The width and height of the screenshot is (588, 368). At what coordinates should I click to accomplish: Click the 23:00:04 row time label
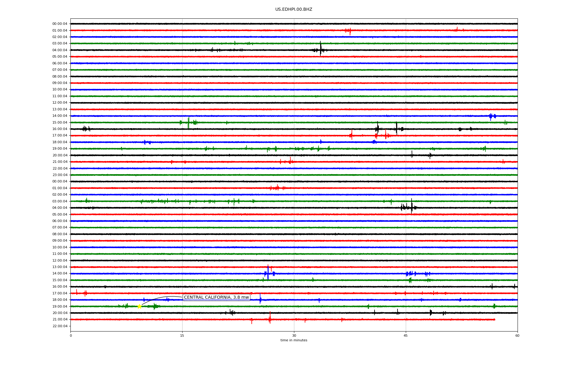click(60, 175)
